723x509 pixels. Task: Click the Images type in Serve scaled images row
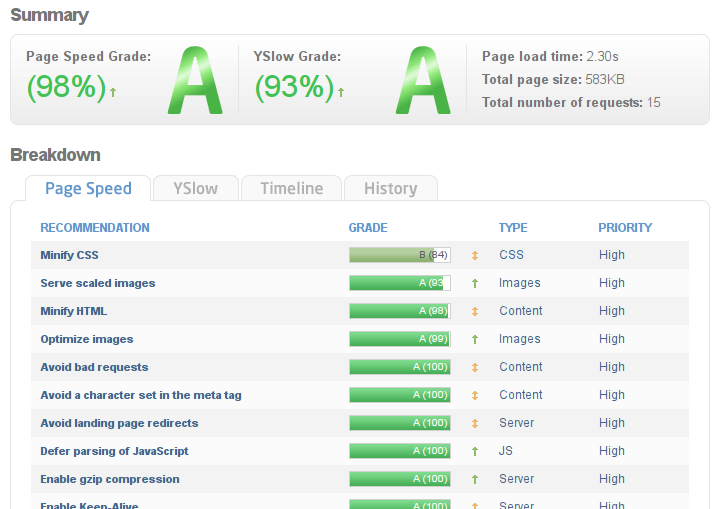[x=520, y=283]
